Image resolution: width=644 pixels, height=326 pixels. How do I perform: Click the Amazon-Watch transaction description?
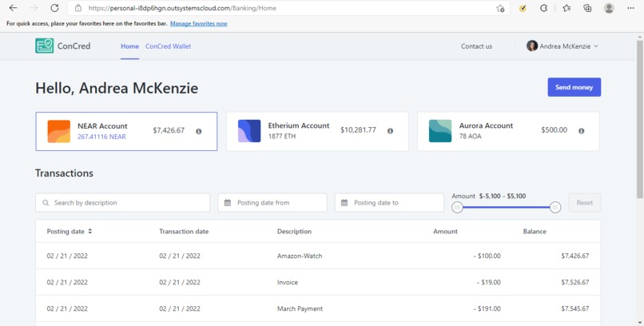(x=300, y=256)
